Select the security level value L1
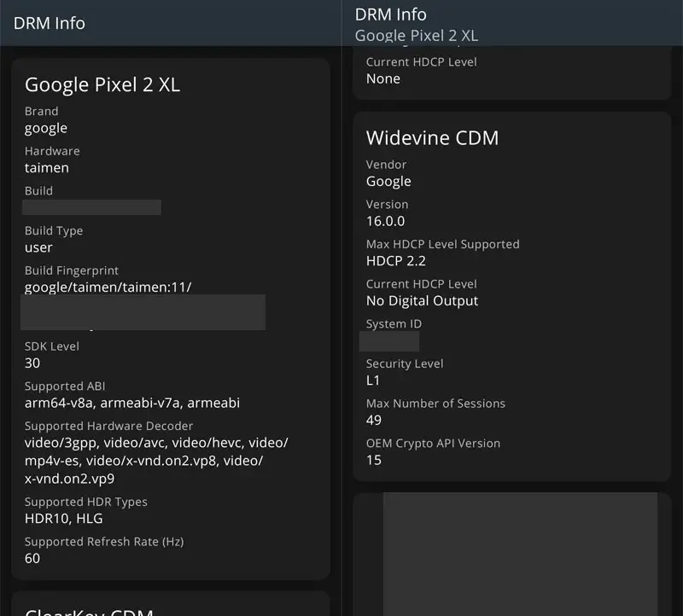 tap(373, 381)
